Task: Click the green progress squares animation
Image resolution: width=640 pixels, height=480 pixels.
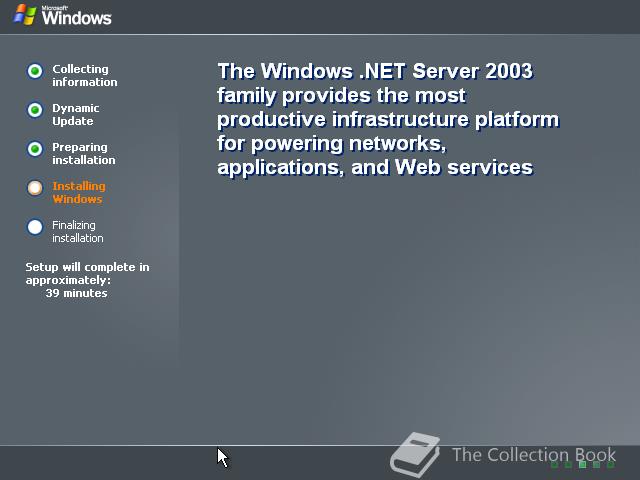Action: pyautogui.click(x=582, y=464)
